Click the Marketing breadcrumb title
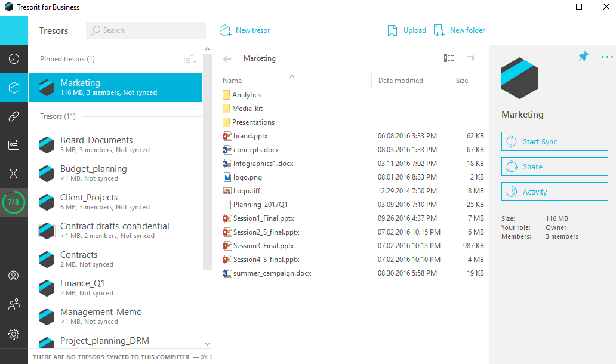The image size is (616, 364). click(x=260, y=58)
